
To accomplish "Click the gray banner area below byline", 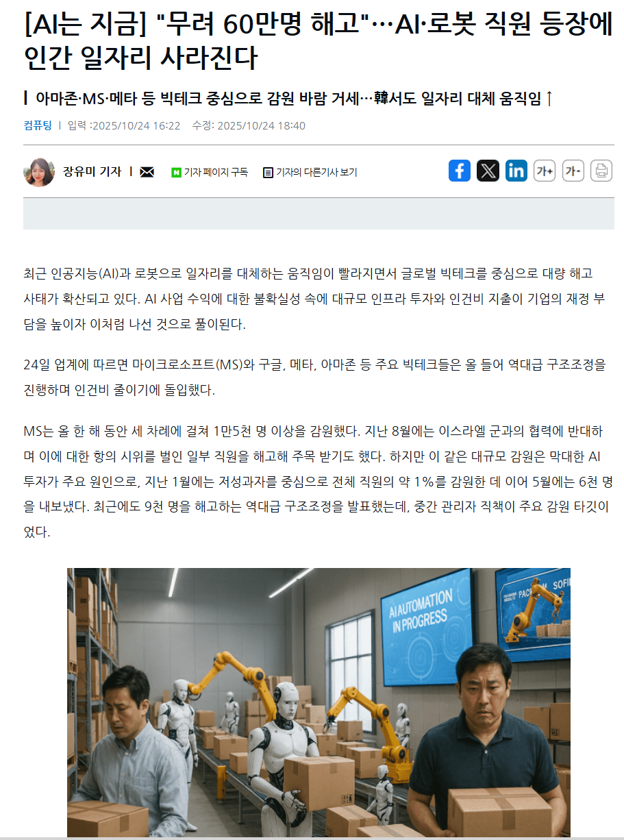I will [319, 214].
